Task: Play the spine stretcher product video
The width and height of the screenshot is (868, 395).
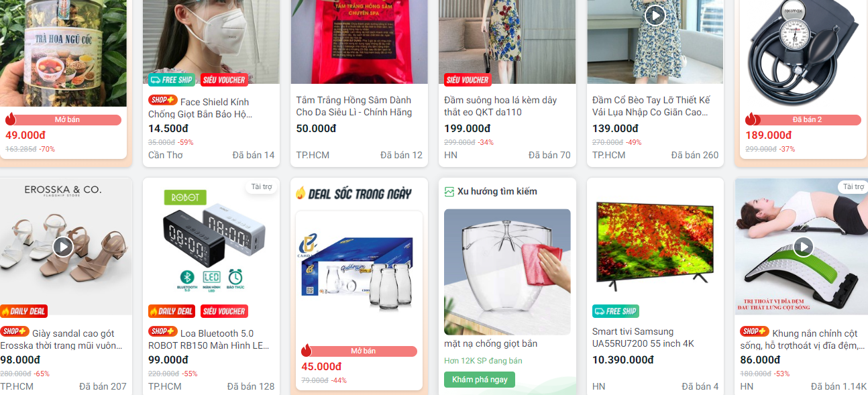Action: tap(803, 247)
